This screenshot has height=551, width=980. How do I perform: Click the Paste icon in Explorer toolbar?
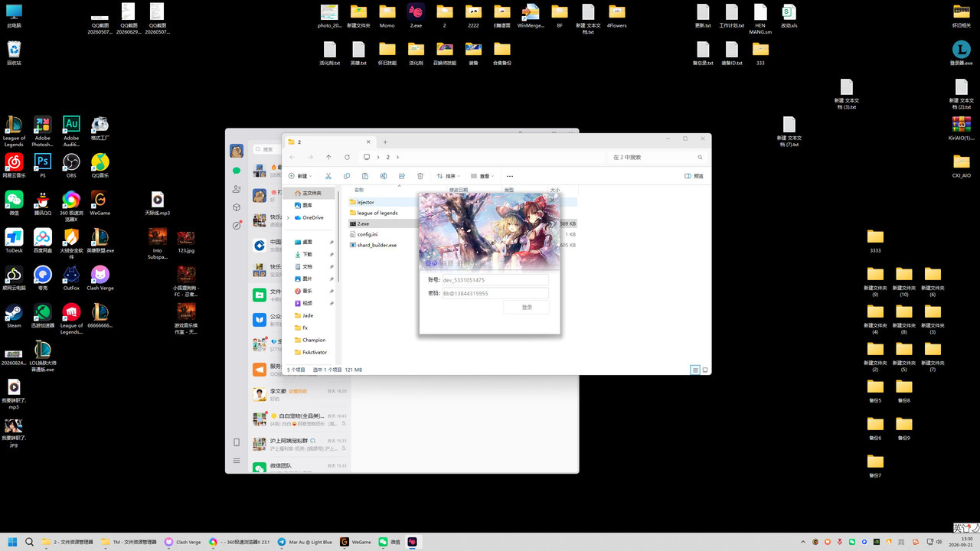tap(365, 176)
